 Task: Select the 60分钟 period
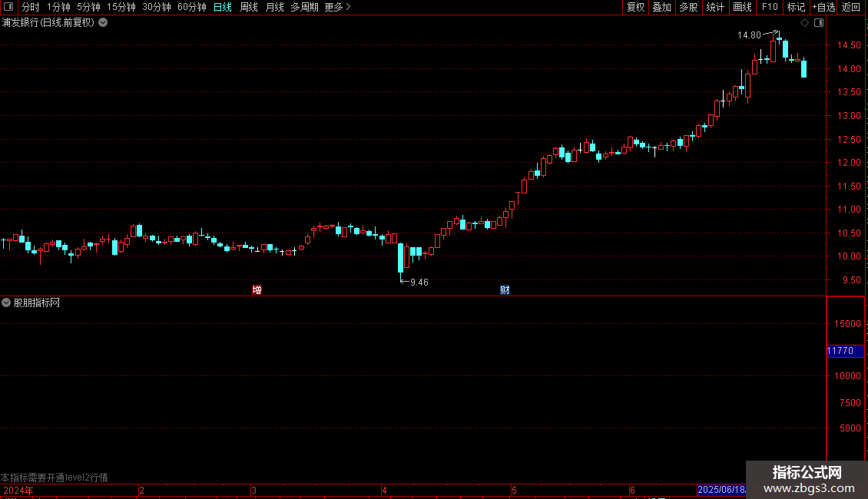(x=192, y=7)
